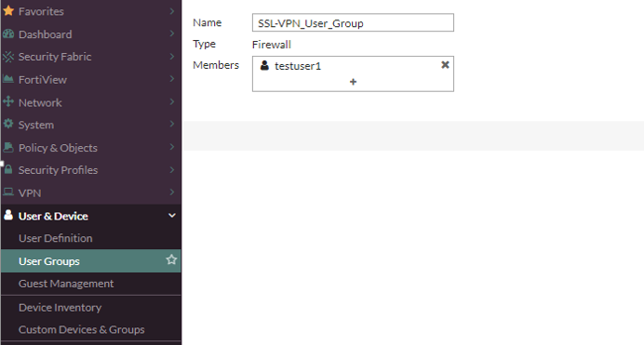The image size is (644, 345).
Task: Expand the Network chevron
Action: coord(172,101)
